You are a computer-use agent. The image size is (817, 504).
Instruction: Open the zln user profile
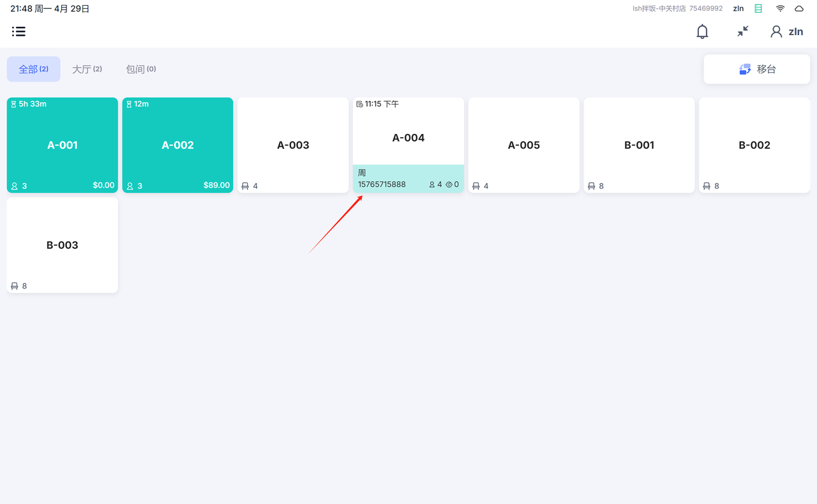pos(786,31)
